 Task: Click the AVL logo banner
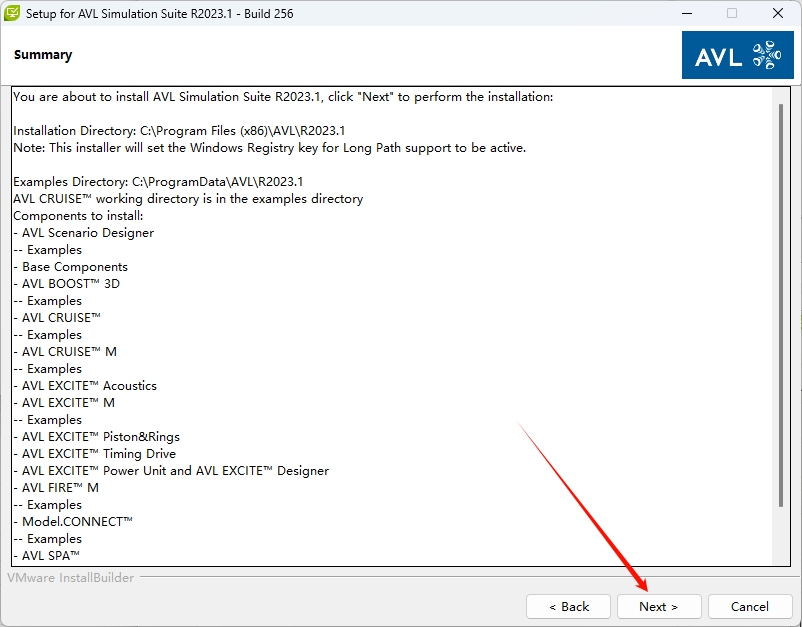pos(737,55)
